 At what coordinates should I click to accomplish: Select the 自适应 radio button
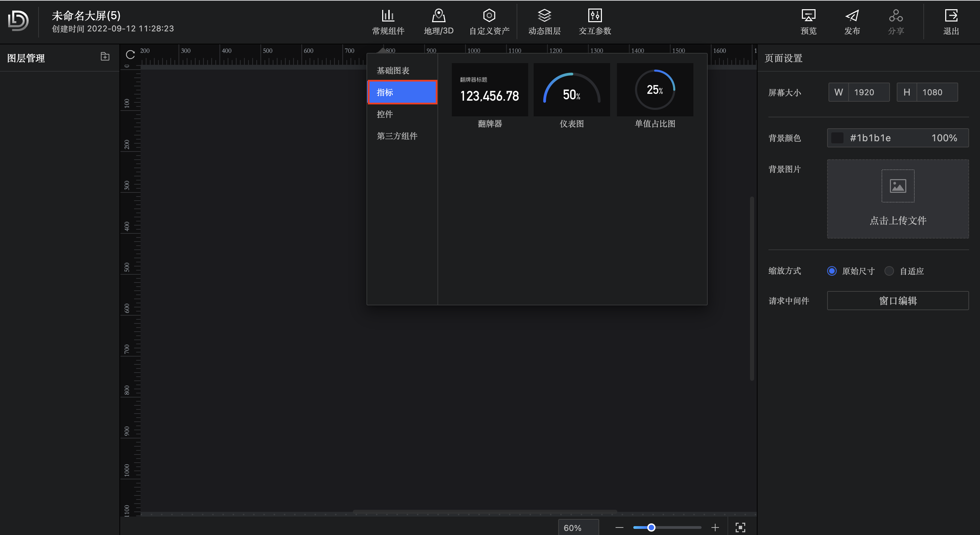(889, 271)
